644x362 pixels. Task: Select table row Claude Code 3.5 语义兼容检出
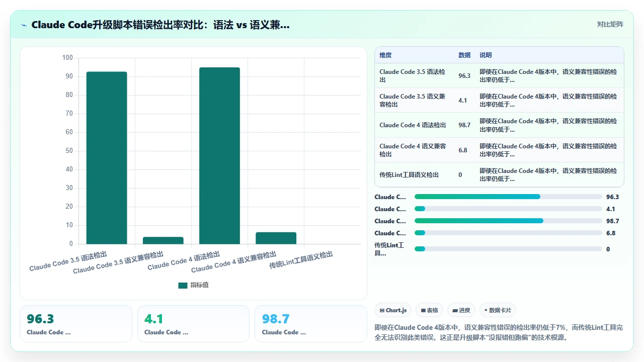499,100
